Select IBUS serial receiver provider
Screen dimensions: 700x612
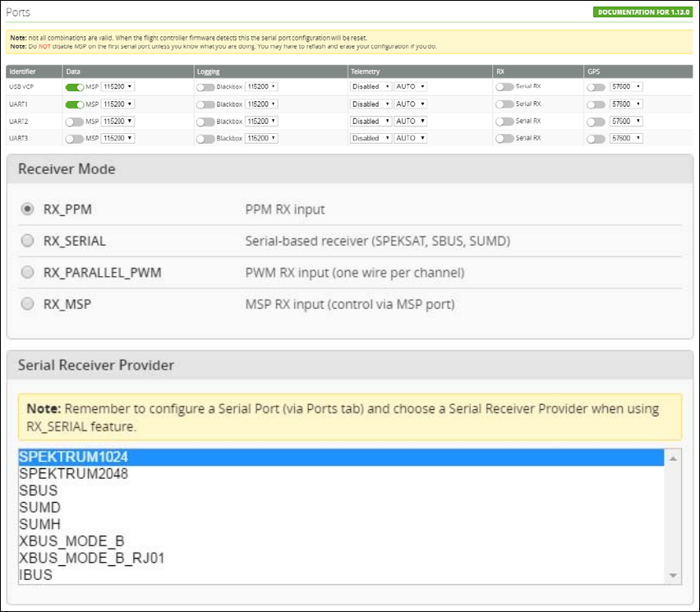point(35,575)
